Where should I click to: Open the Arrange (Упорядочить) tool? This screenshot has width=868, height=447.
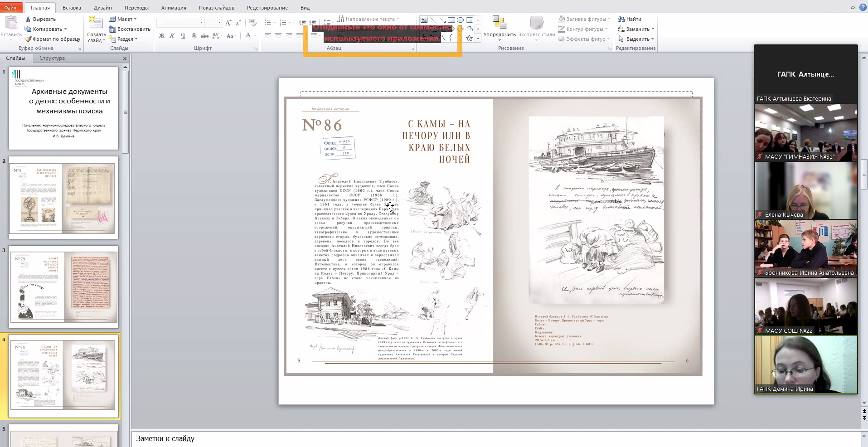tap(499, 26)
